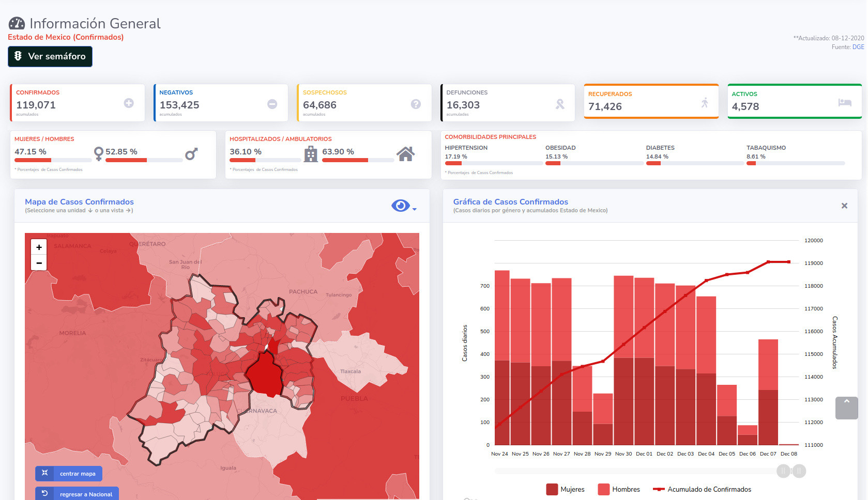Click the house icon for ambulatorios

coord(405,154)
